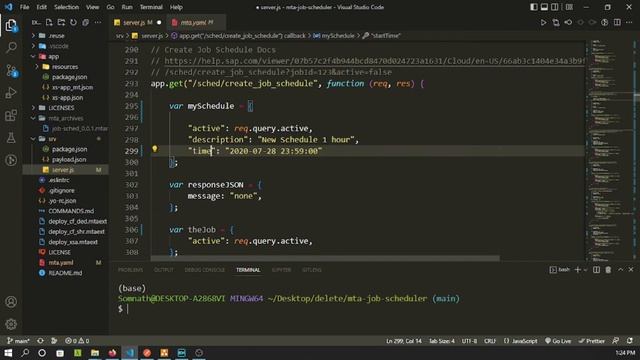Open the Explorer view in the activity bar
640x360 pixels.
pyautogui.click(x=11, y=26)
